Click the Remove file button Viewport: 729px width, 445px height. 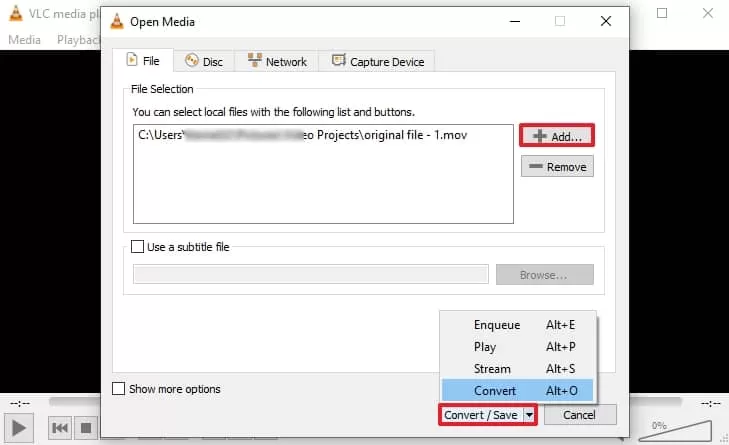557,166
